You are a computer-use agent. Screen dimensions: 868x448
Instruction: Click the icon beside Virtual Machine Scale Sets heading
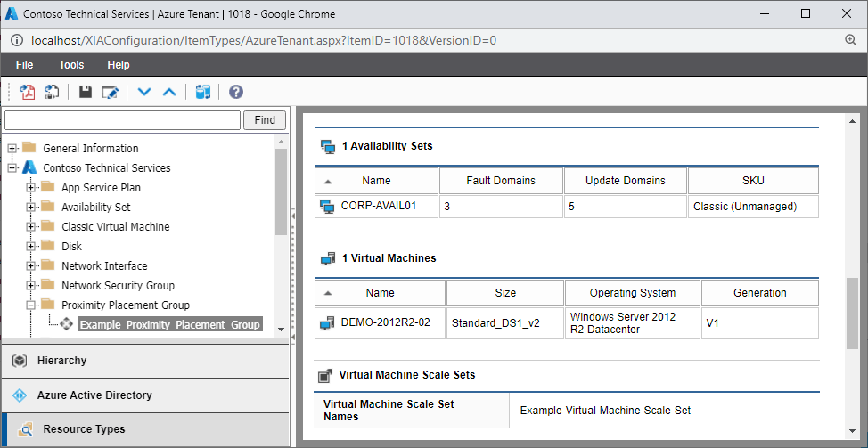tap(325, 376)
